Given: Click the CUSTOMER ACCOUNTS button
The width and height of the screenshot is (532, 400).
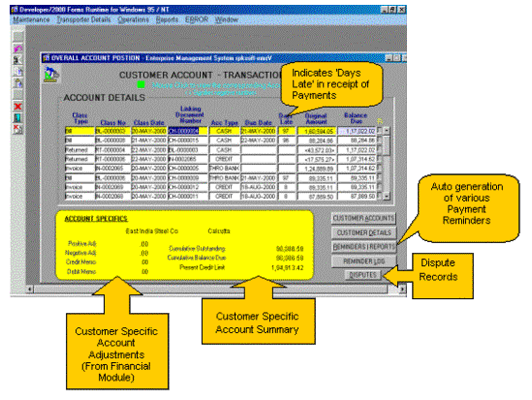Looking at the screenshot, I should [363, 218].
